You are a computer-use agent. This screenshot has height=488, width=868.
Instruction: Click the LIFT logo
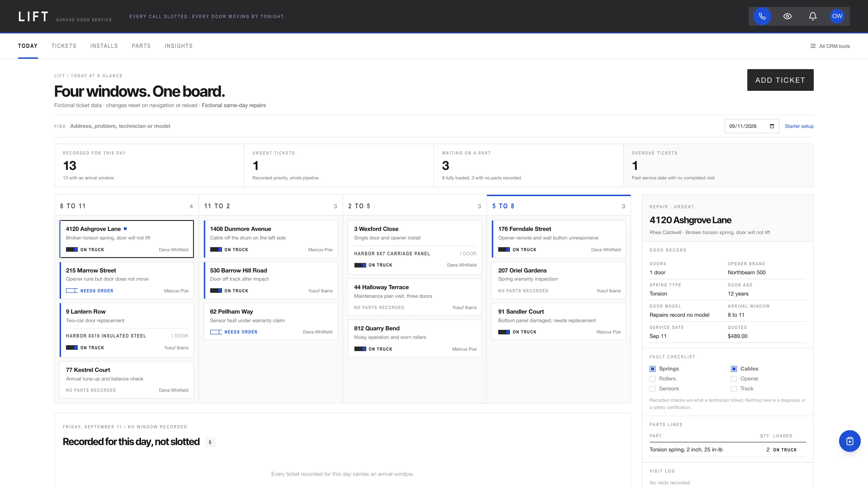tap(33, 16)
